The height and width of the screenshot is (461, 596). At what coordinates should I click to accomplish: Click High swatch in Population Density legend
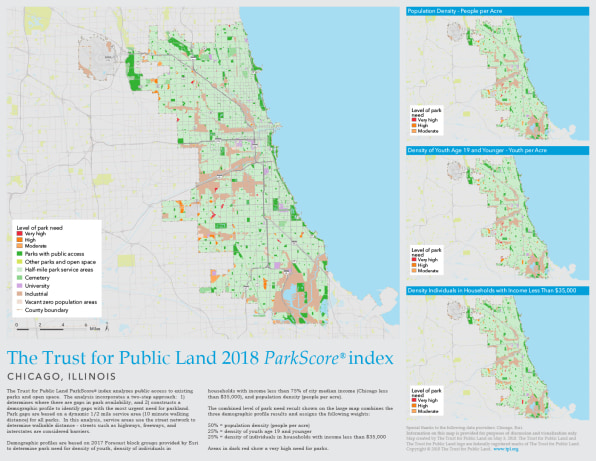tap(414, 125)
